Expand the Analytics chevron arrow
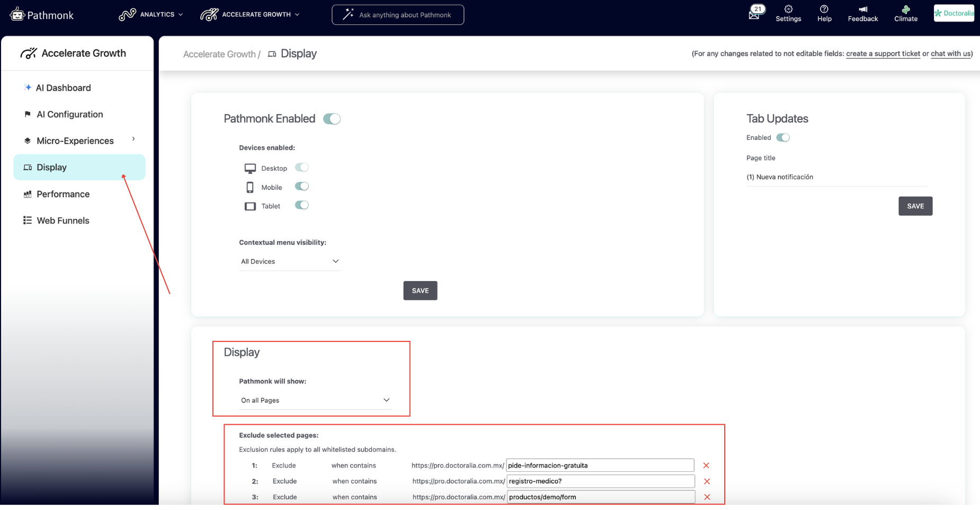This screenshot has height=510, width=980. point(181,15)
